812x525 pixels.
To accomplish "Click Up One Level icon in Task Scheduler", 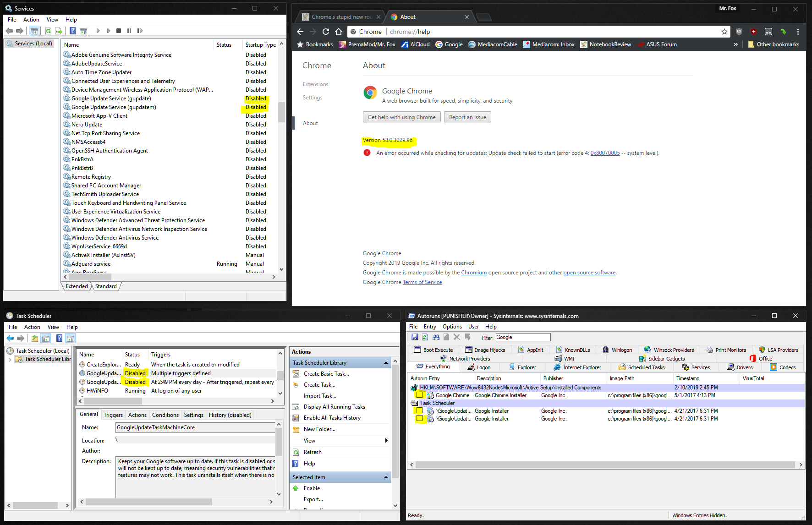I will (x=35, y=339).
